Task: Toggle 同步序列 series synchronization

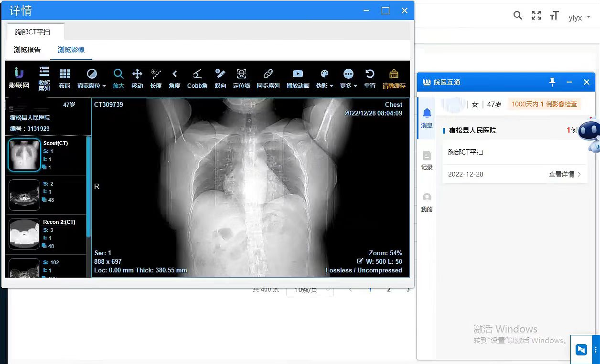Action: click(268, 79)
